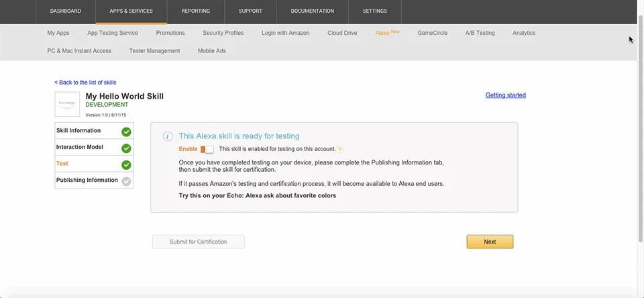Click the Submit for Certification button
The width and height of the screenshot is (644, 298).
coord(199,242)
